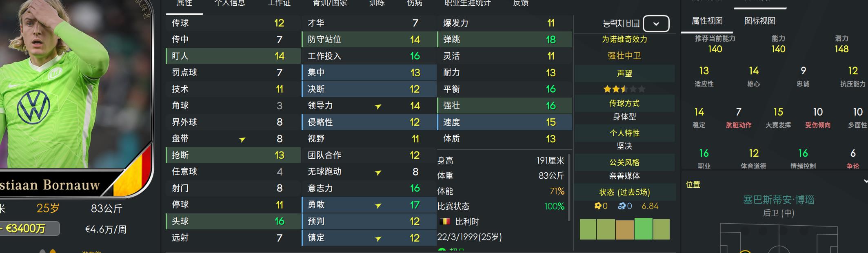
Task: Click the brightest green form bar
Action: pyautogui.click(x=643, y=229)
